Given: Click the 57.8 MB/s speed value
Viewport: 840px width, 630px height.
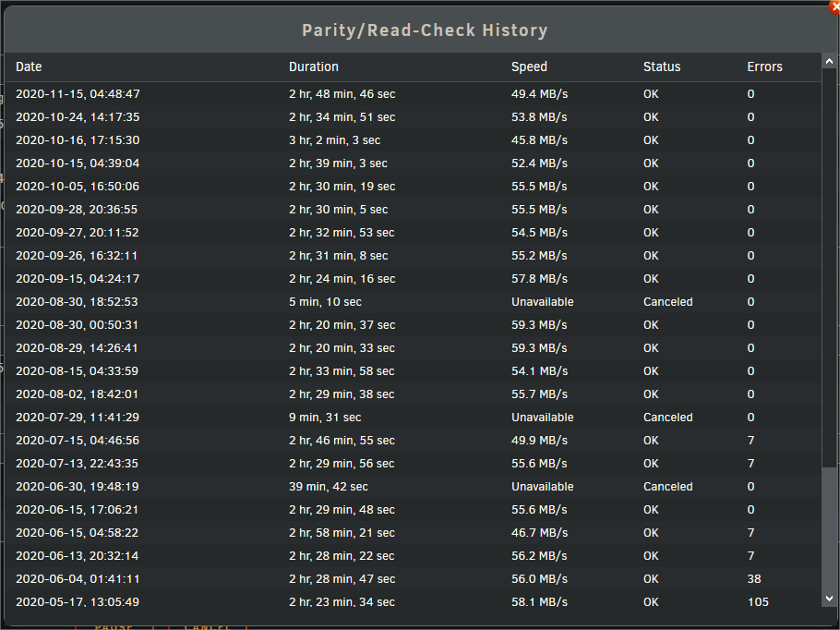Looking at the screenshot, I should tap(539, 279).
